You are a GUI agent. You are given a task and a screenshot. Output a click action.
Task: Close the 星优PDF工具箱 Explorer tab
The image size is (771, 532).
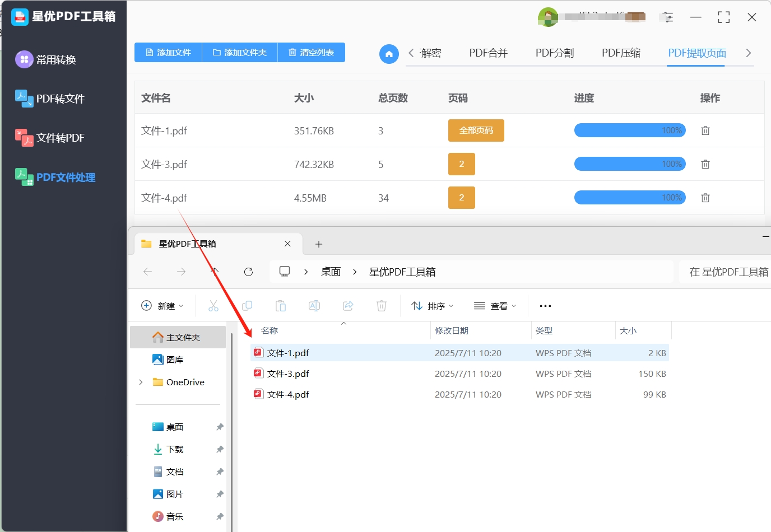pyautogui.click(x=287, y=244)
